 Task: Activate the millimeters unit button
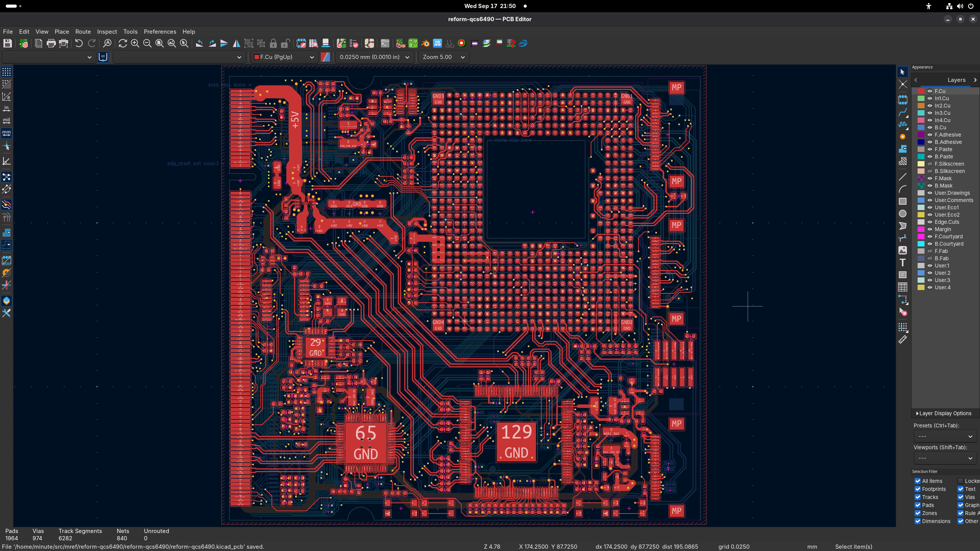click(x=7, y=133)
